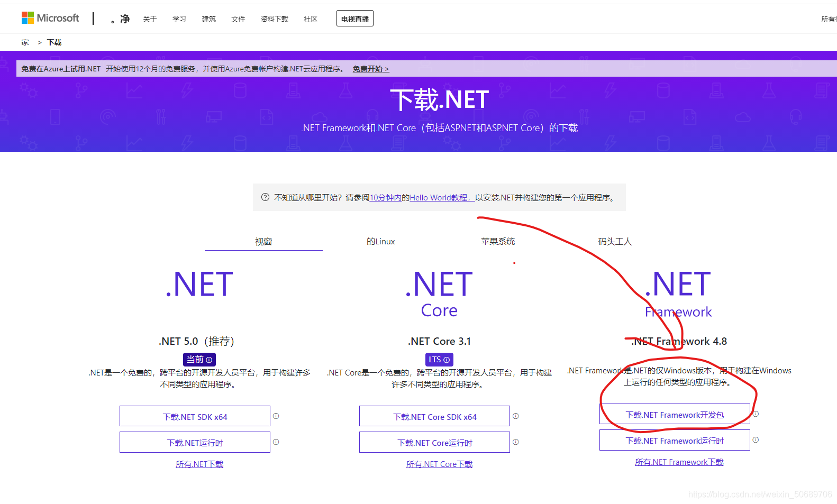Open the 10分钟内 tutorial link
The width and height of the screenshot is (837, 504).
click(x=385, y=197)
